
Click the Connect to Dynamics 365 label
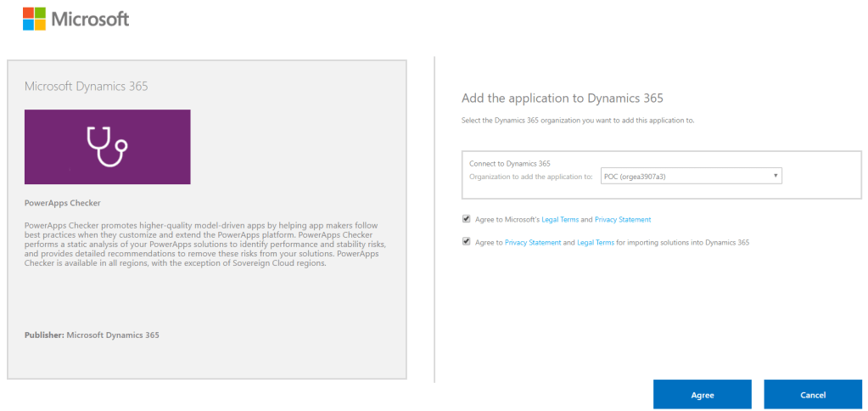(x=509, y=163)
